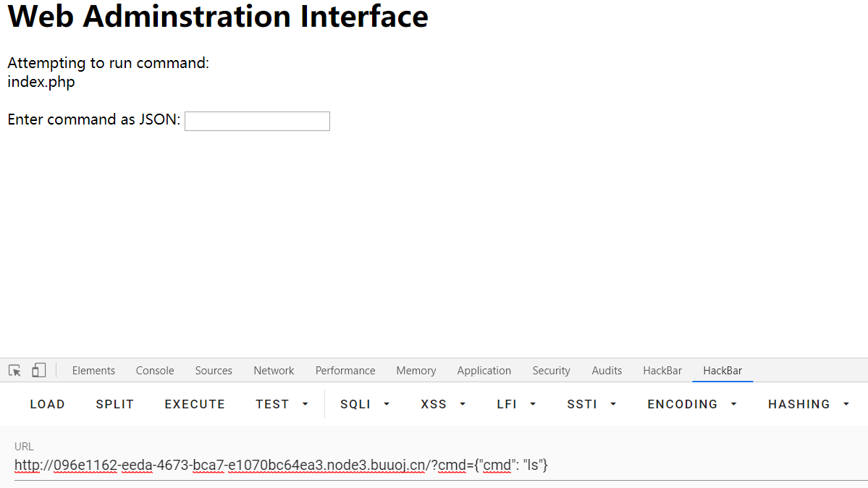Image resolution: width=868 pixels, height=488 pixels.
Task: Focus the HackBar URL text field
Action: coord(441,466)
